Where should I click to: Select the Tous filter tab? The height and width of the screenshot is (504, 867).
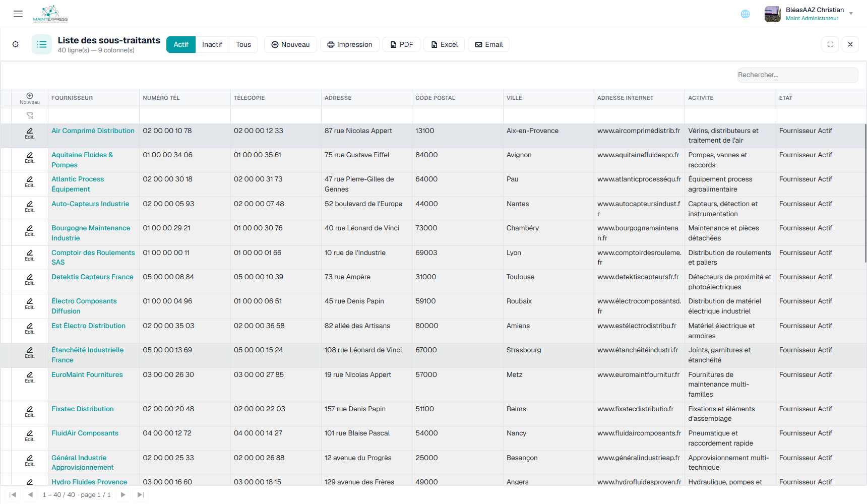coord(243,44)
